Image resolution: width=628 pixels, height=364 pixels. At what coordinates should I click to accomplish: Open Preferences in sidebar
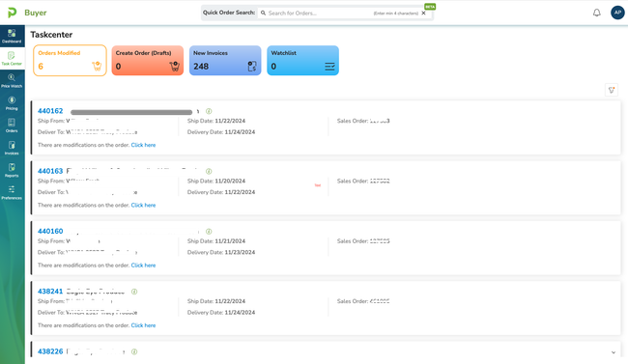[12, 192]
